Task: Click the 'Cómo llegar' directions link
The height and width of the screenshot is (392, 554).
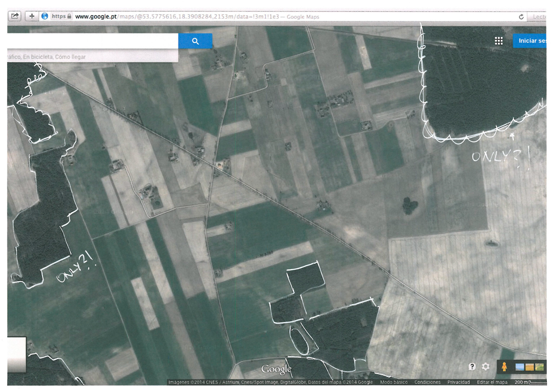Action: 70,57
